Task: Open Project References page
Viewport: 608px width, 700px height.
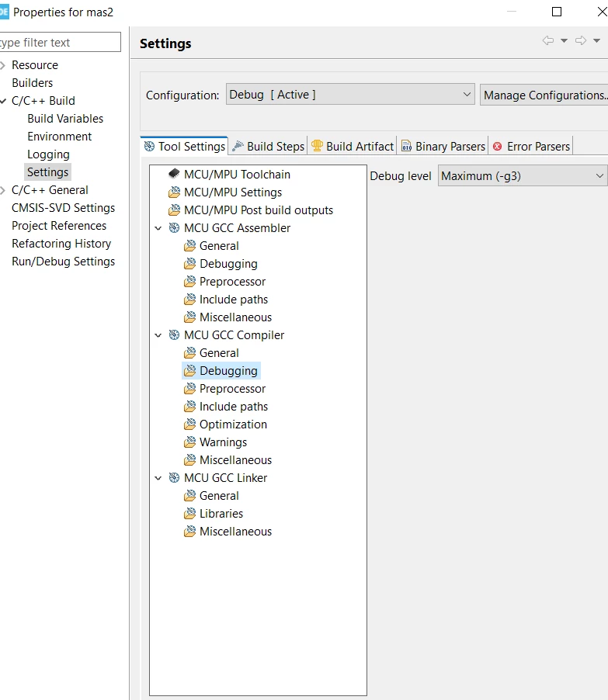Action: 59,226
